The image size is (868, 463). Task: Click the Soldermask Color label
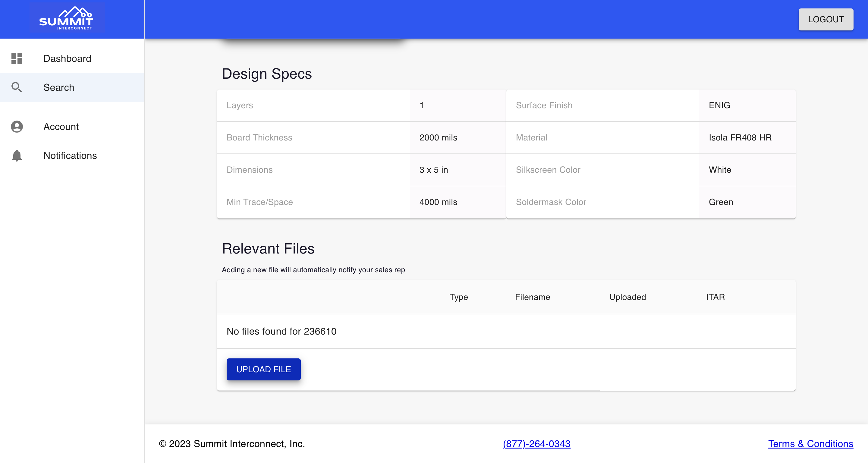point(551,202)
